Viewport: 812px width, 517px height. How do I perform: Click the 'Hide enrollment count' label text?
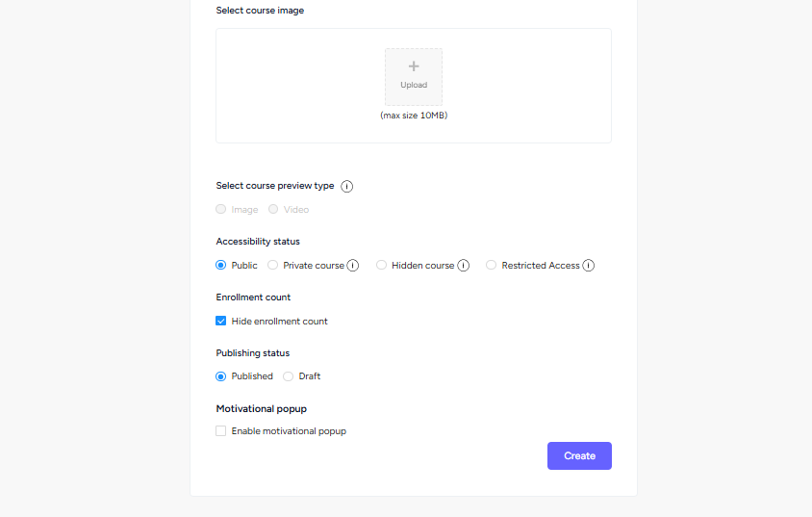(279, 322)
